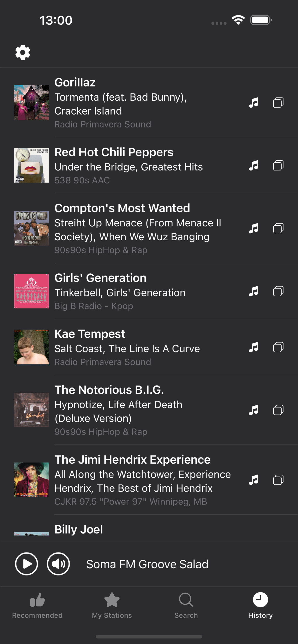Screen dimensions: 298x644
Task: Tap music note for Jimi Hendrix Experience
Action: click(x=253, y=480)
